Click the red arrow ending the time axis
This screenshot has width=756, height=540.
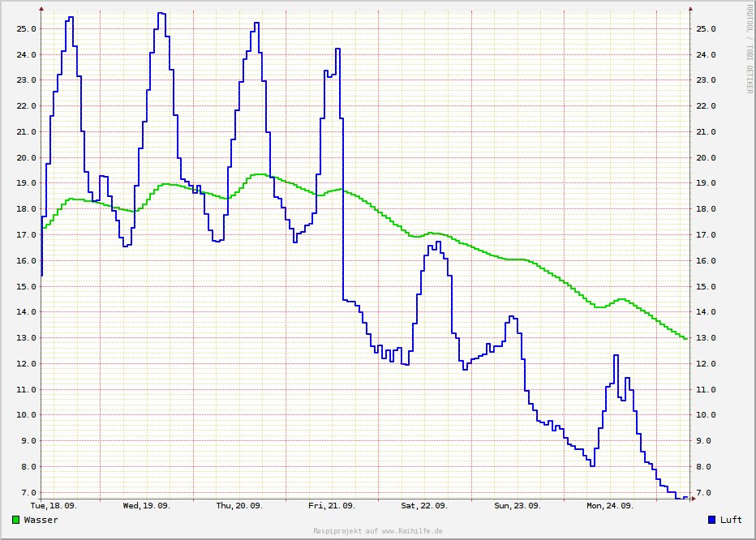[x=694, y=499]
